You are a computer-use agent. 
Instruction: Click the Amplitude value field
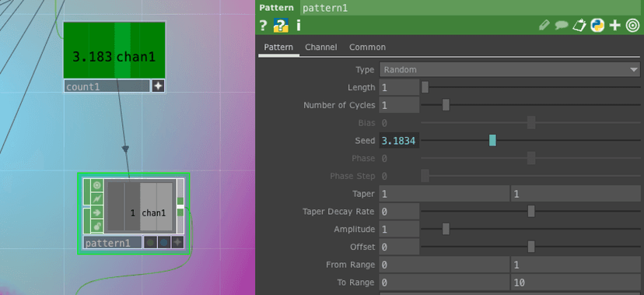click(x=399, y=230)
